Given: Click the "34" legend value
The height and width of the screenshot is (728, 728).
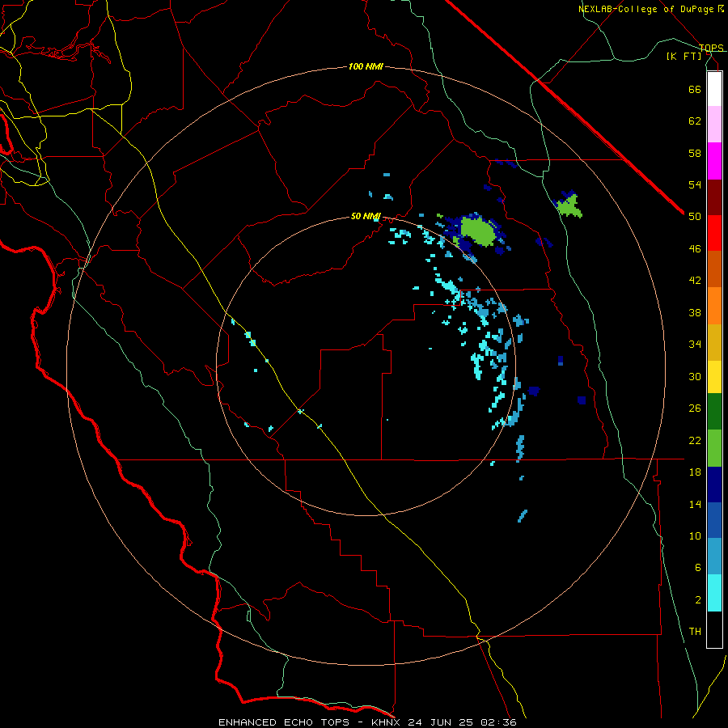Looking at the screenshot, I should pyautogui.click(x=695, y=345).
